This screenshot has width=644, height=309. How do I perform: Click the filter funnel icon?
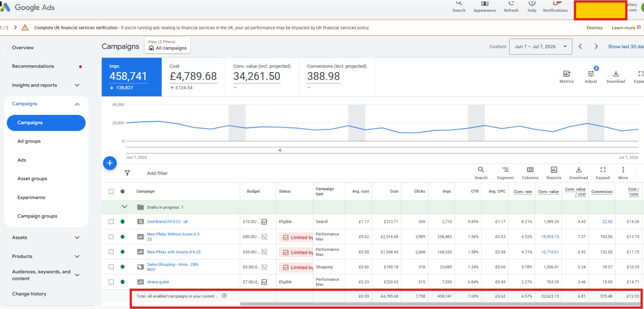click(127, 173)
